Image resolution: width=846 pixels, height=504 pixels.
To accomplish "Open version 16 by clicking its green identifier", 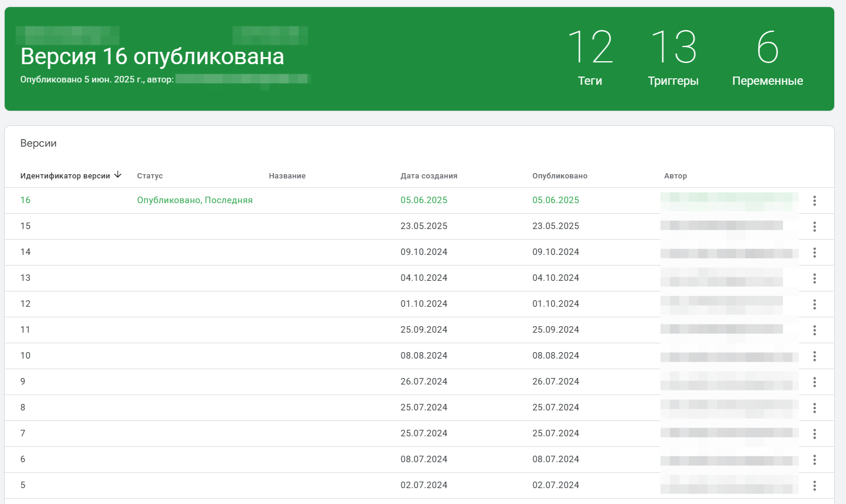I will click(25, 200).
